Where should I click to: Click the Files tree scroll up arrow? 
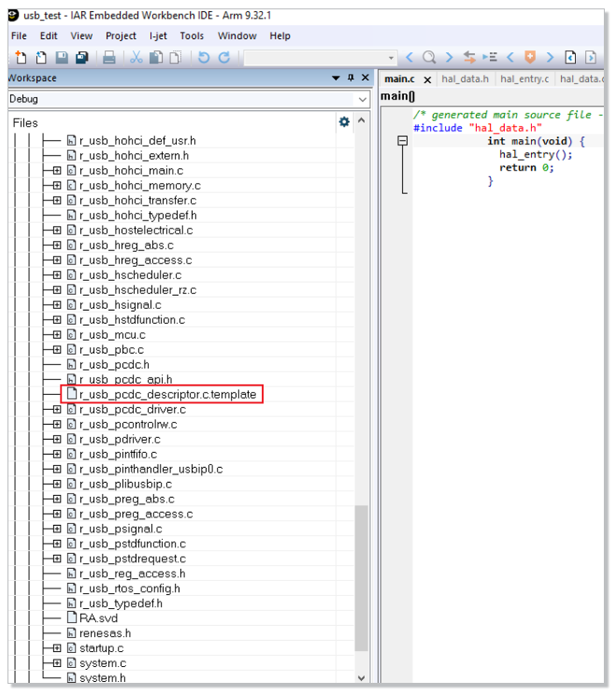tap(362, 121)
